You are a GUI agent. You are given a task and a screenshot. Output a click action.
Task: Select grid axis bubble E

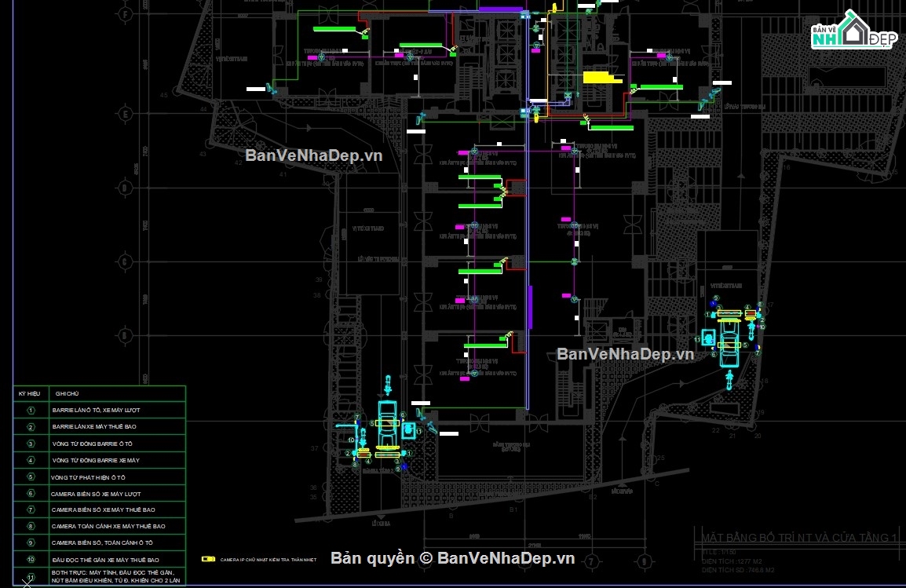[x=126, y=114]
